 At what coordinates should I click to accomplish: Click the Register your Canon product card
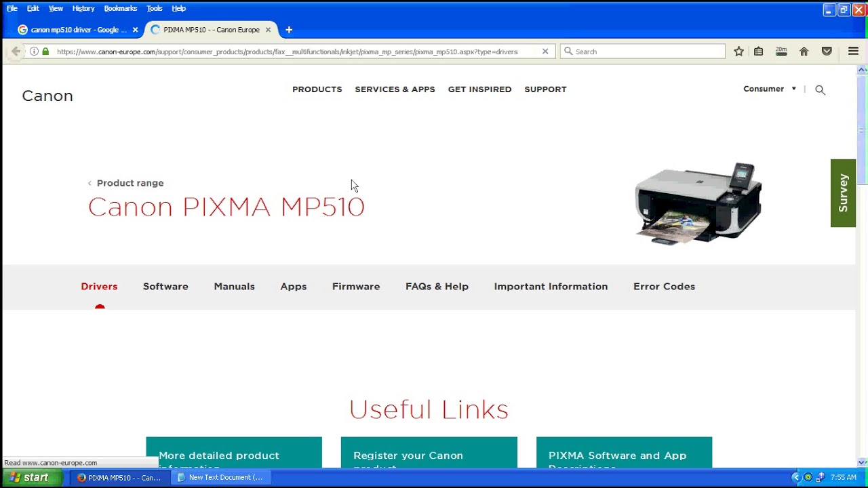pos(429,453)
